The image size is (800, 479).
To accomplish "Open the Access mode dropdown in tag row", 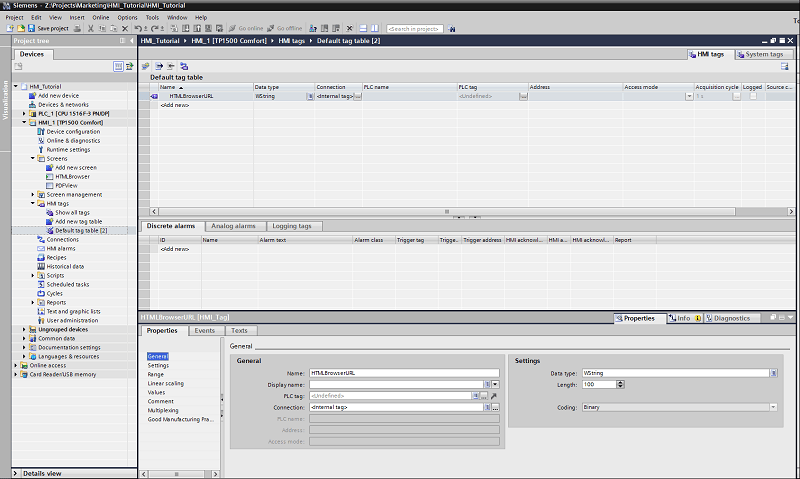I will point(689,96).
